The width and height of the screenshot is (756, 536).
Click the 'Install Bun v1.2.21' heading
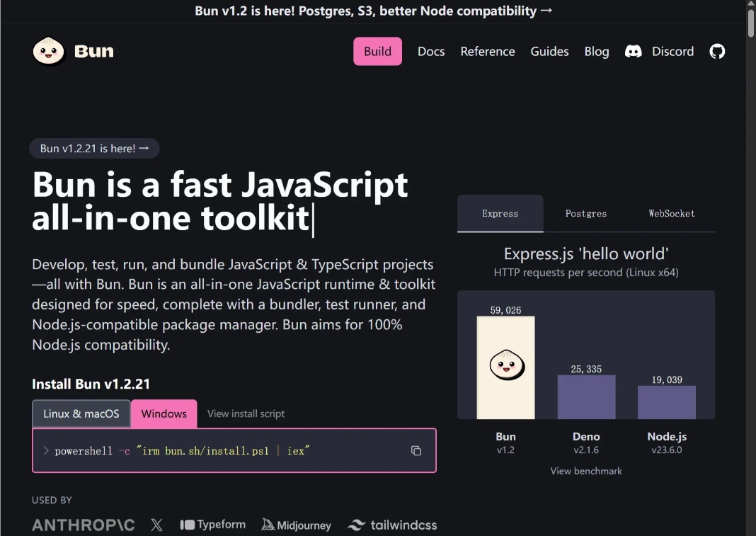[91, 384]
